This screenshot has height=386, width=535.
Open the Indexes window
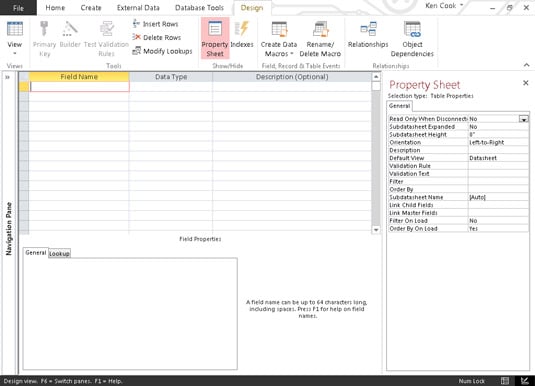coord(242,34)
